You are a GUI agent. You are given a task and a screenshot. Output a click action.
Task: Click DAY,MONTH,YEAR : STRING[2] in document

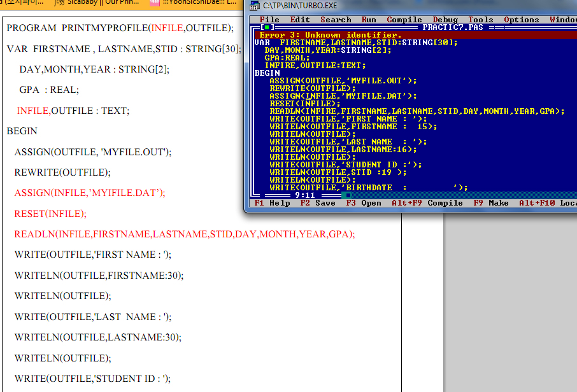point(94,69)
